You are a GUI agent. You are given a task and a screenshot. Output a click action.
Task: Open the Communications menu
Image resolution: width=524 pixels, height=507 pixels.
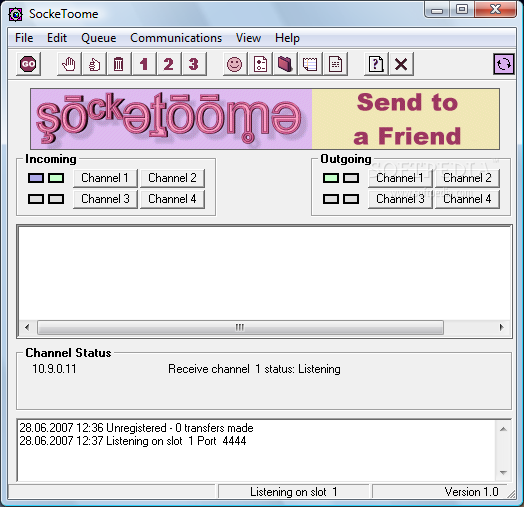pos(176,38)
